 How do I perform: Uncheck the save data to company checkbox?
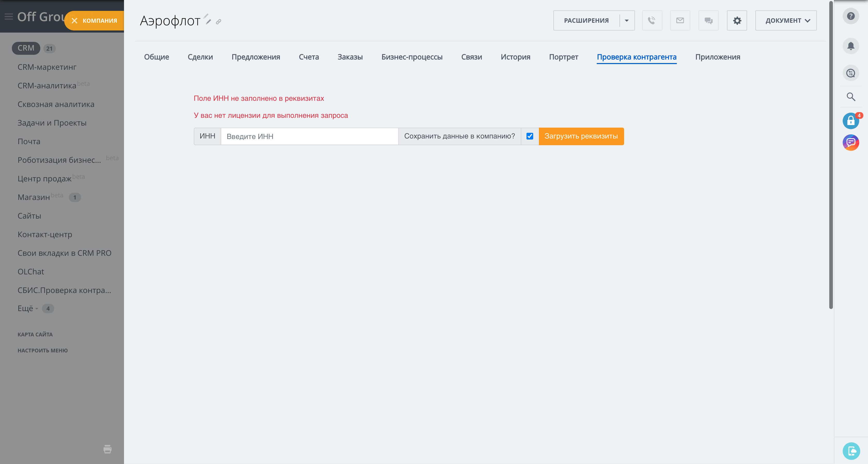pyautogui.click(x=530, y=136)
